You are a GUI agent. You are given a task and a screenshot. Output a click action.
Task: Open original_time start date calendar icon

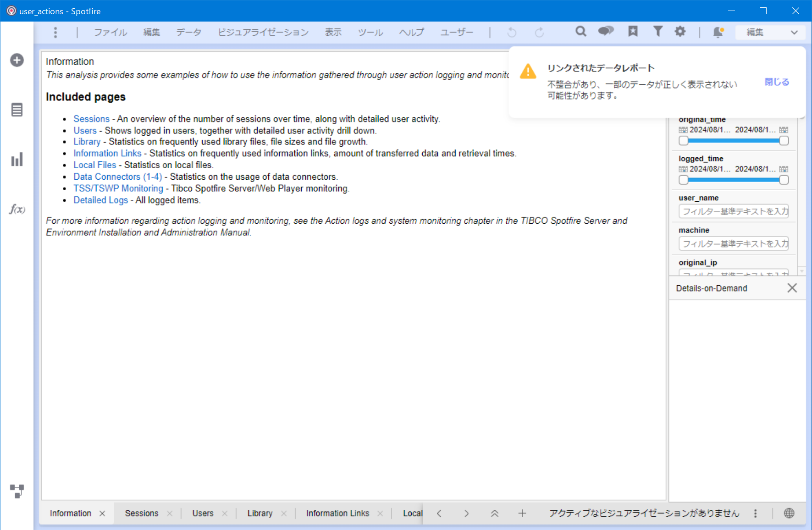[683, 130]
